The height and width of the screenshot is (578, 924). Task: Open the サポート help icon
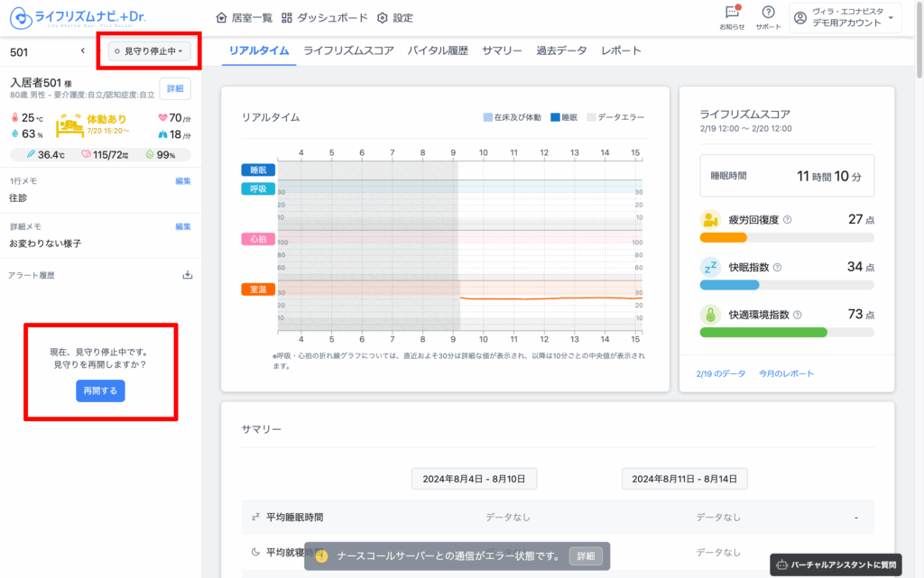coord(768,18)
